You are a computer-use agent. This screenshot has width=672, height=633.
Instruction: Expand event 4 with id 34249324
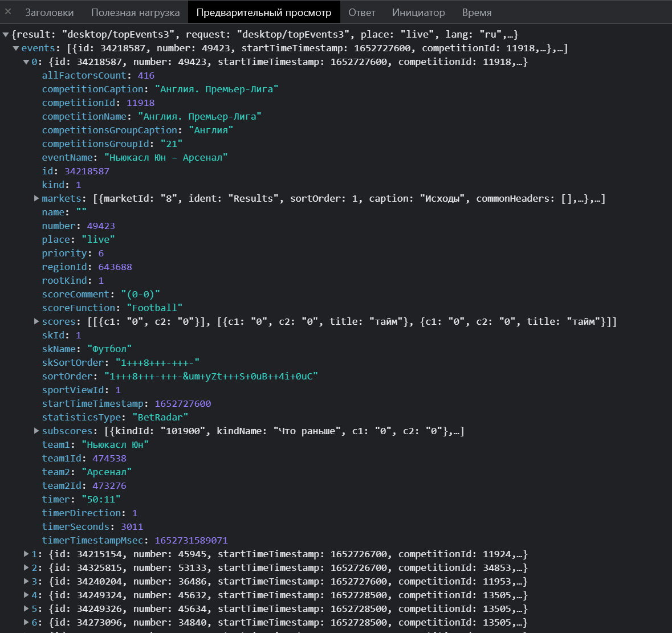[x=26, y=595]
